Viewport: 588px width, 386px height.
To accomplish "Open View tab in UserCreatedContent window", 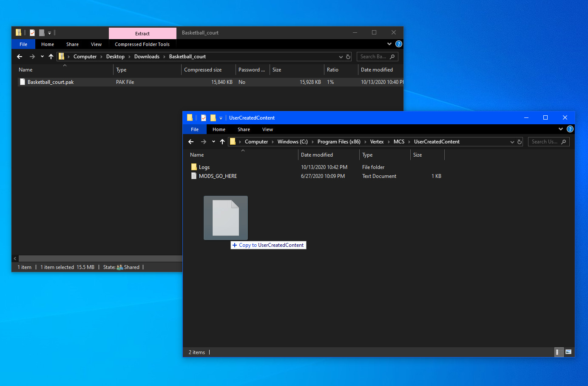I will [267, 129].
